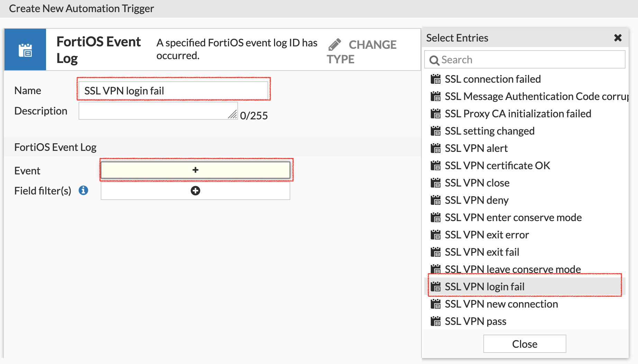Click the Close button

(525, 344)
